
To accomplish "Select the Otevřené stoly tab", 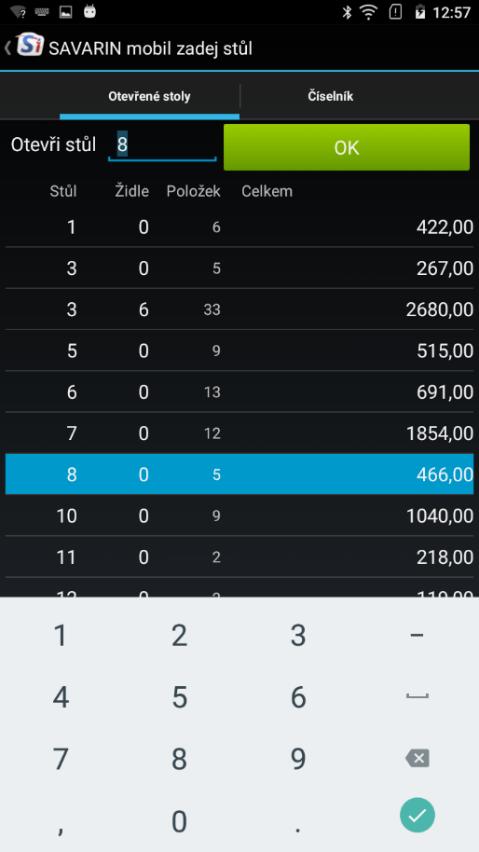I will click(149, 97).
